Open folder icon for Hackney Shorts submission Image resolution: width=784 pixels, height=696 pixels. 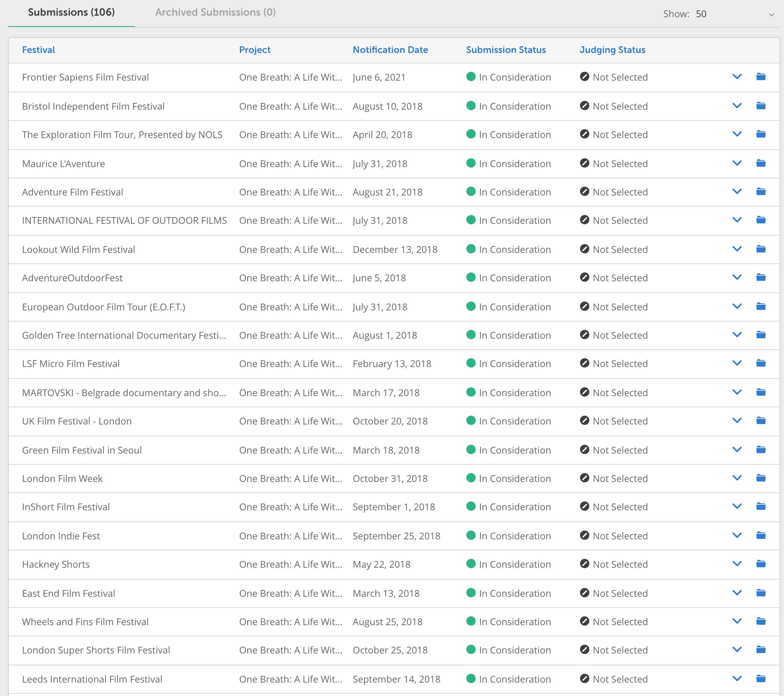pos(761,564)
